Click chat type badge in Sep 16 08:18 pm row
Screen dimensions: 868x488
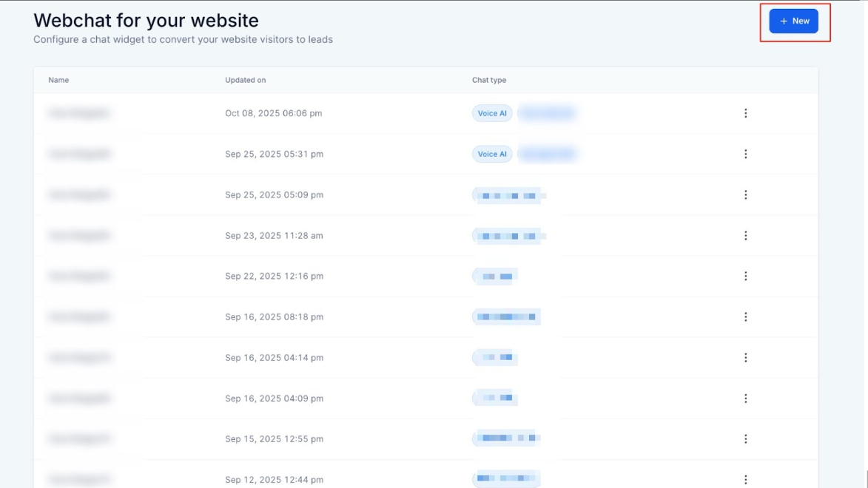coord(506,316)
